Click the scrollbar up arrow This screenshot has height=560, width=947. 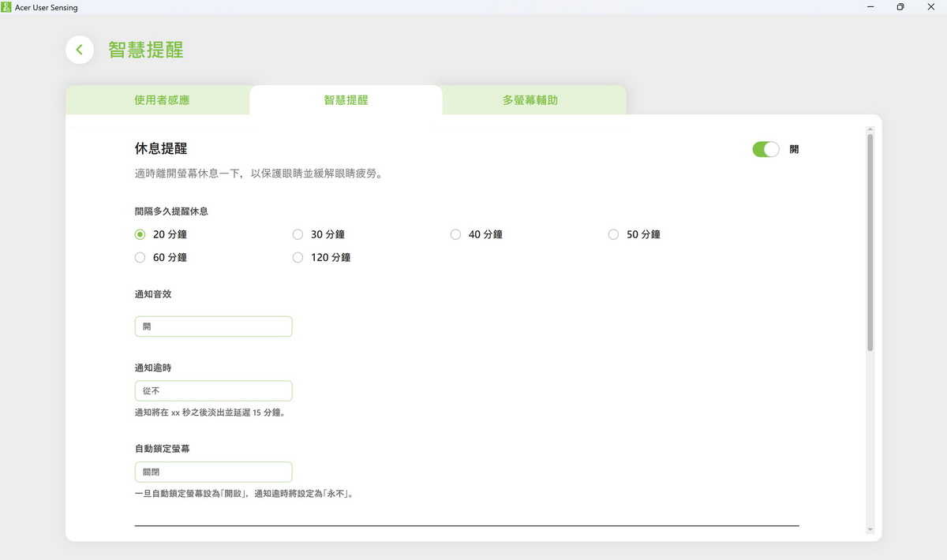coord(870,129)
